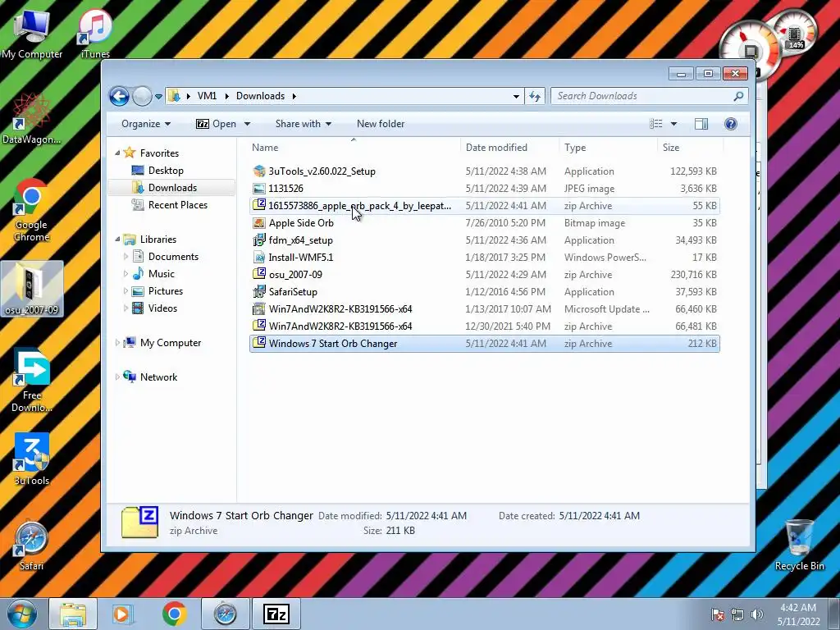Sort by the Size column
Image resolution: width=840 pixels, height=630 pixels.
point(690,148)
